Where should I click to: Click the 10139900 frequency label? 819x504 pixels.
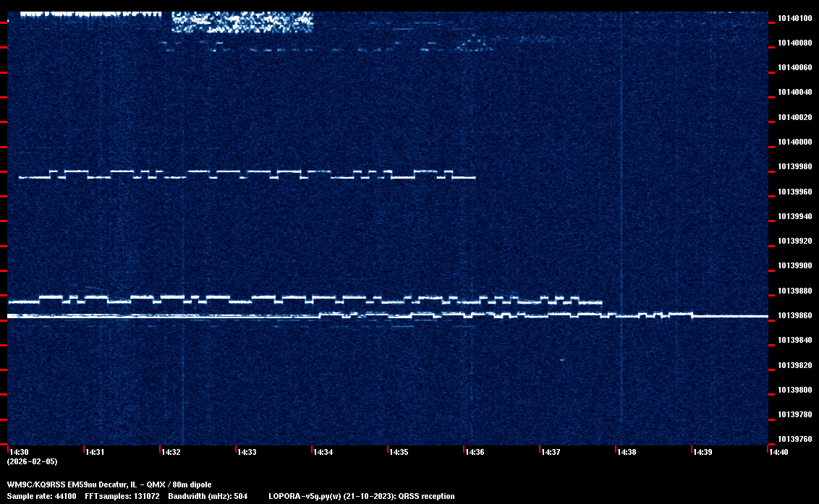[x=794, y=266]
